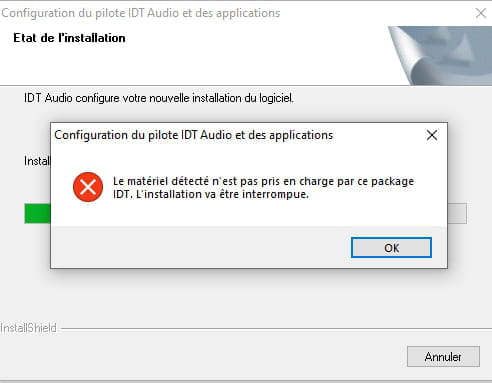This screenshot has height=383, width=492.
Task: Click 'Le matériel détecté' error message line
Action: (x=263, y=181)
